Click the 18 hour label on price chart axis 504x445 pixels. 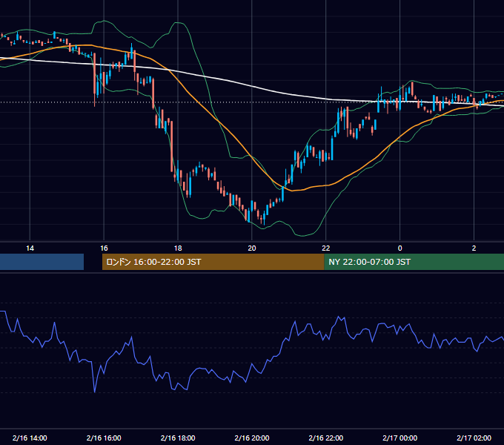tap(178, 248)
